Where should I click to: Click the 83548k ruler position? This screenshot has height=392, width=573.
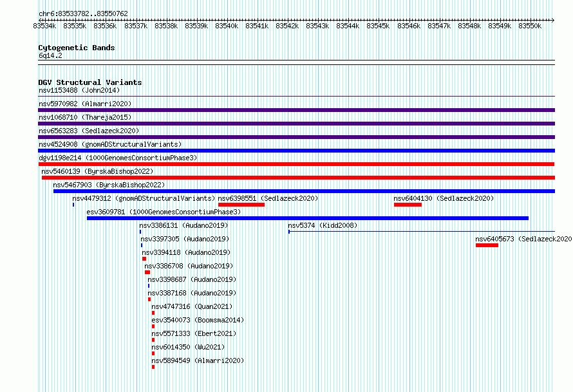469,26
